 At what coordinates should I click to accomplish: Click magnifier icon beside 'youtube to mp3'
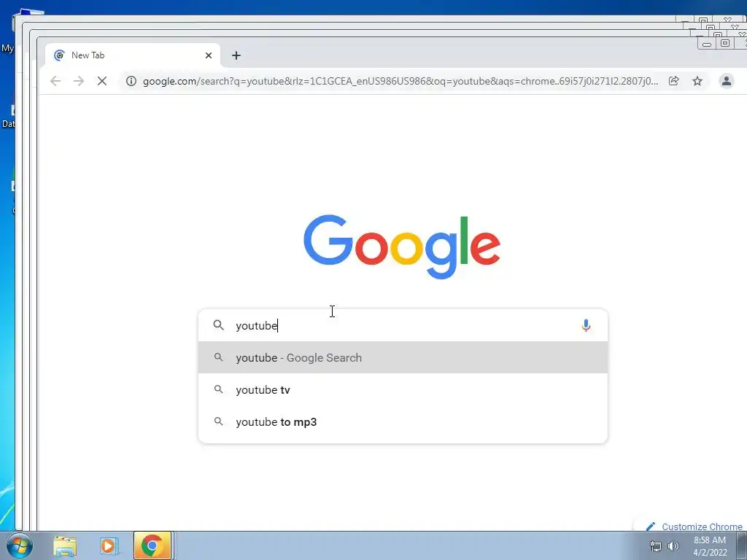click(x=218, y=421)
